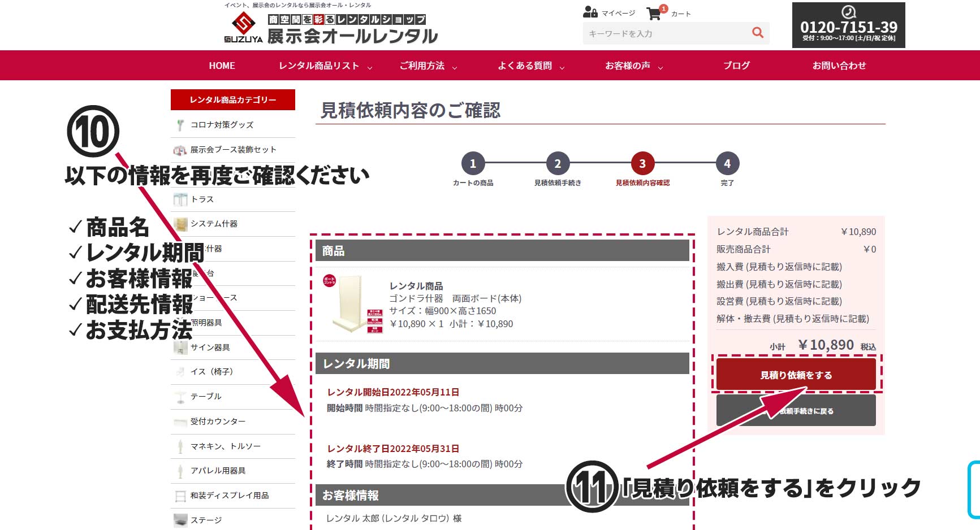This screenshot has height=530, width=980.
Task: Click the keyword search input field
Action: click(x=666, y=33)
